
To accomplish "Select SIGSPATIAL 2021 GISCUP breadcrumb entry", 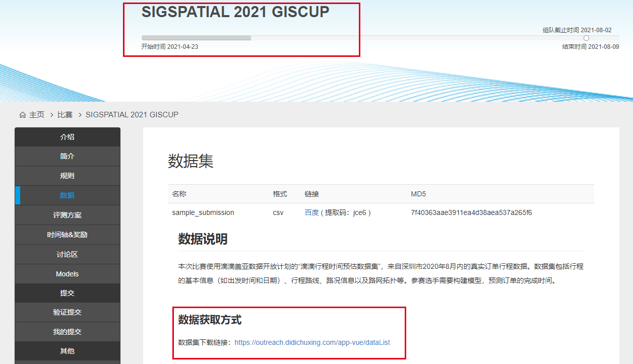I will (x=132, y=115).
